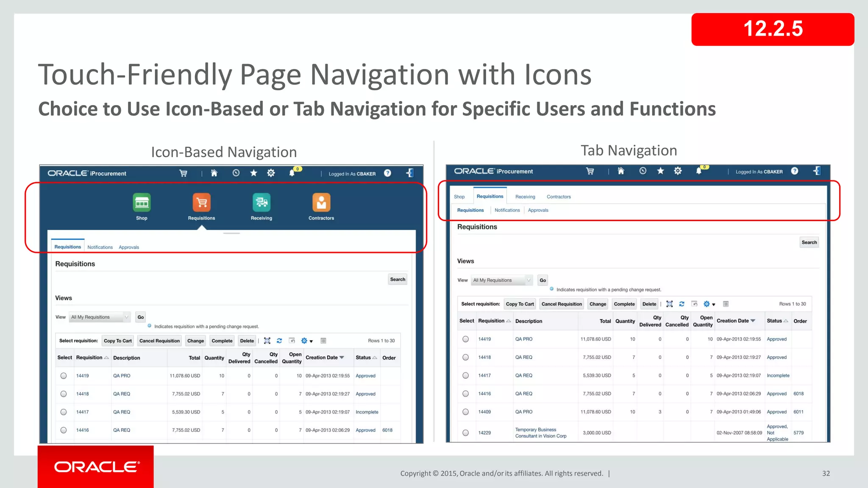Open Notifications subtab in Icon-Based Navigation
This screenshot has height=488, width=868.
tap(100, 247)
